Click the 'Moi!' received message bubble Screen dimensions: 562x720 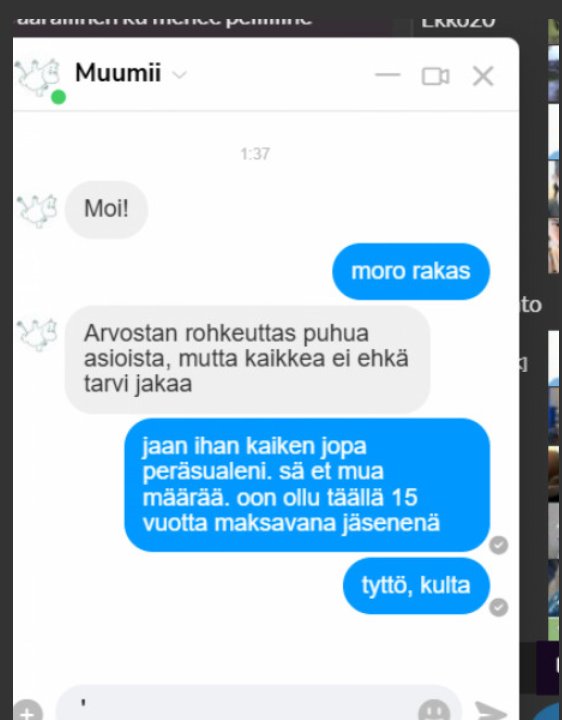pos(106,209)
